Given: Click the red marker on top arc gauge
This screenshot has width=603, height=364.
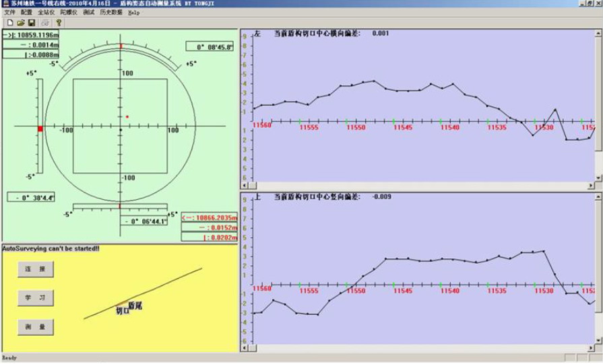Looking at the screenshot, I should 121,46.
